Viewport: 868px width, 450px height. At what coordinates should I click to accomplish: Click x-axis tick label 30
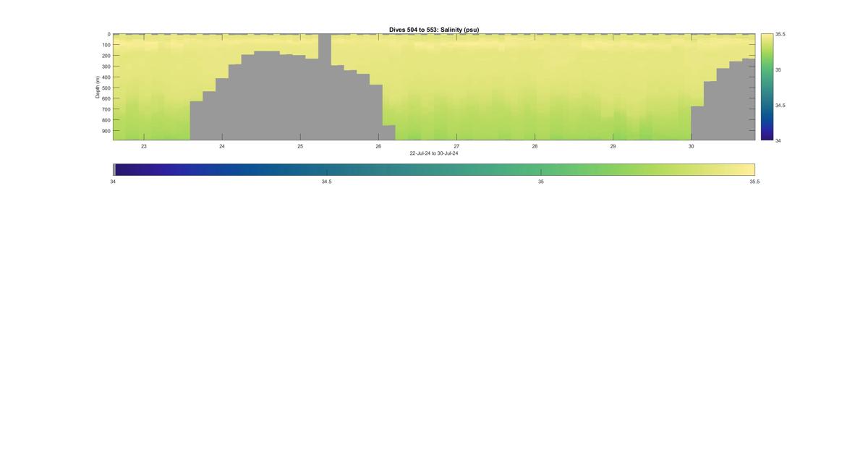691,146
